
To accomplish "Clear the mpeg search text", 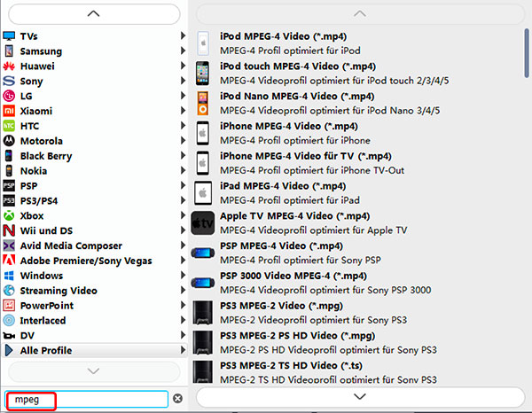I will point(177,399).
